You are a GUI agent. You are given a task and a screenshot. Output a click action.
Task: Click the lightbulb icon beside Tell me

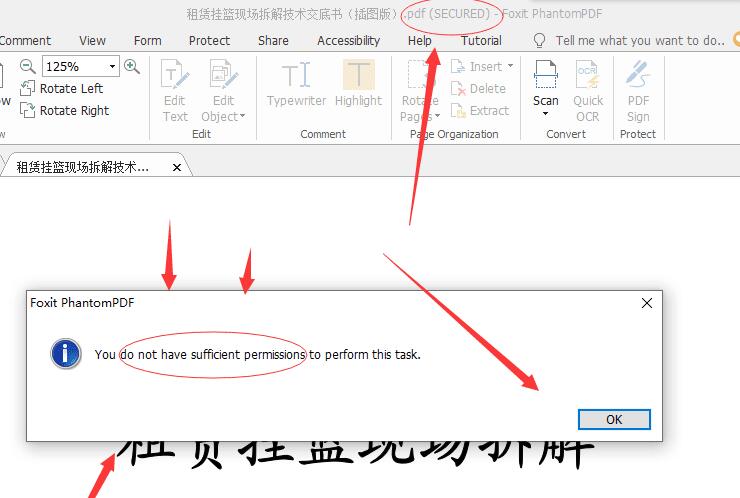point(539,41)
